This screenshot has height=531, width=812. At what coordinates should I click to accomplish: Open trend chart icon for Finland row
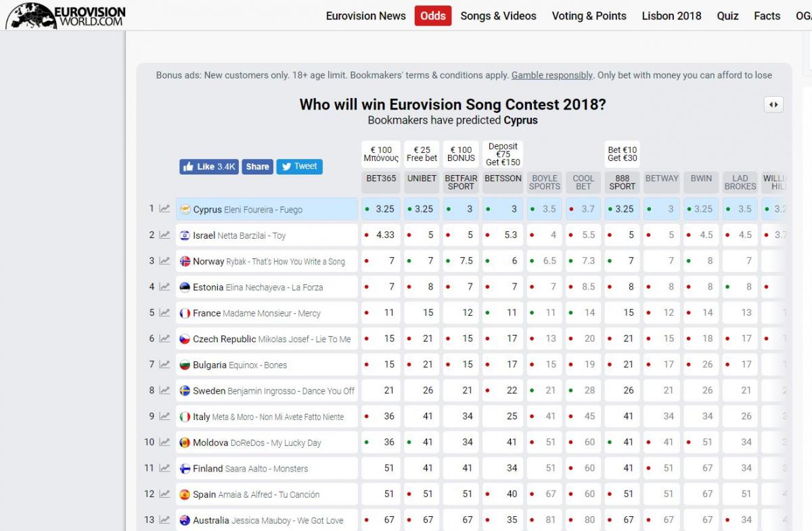164,468
